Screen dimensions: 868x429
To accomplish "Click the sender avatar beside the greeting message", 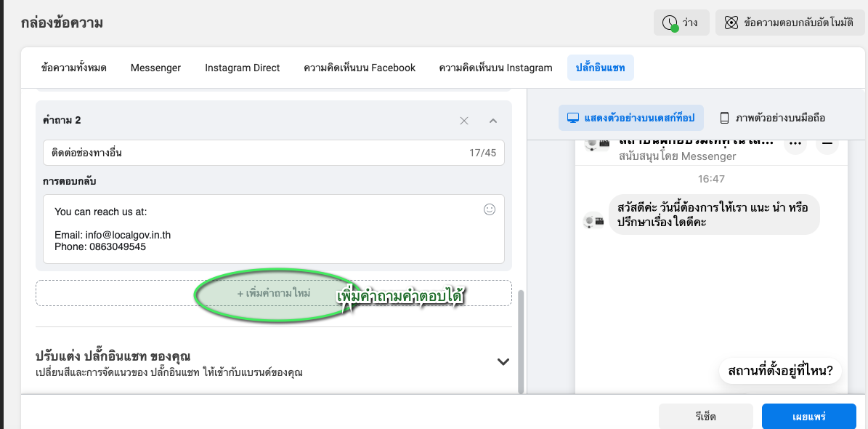I will (x=594, y=220).
